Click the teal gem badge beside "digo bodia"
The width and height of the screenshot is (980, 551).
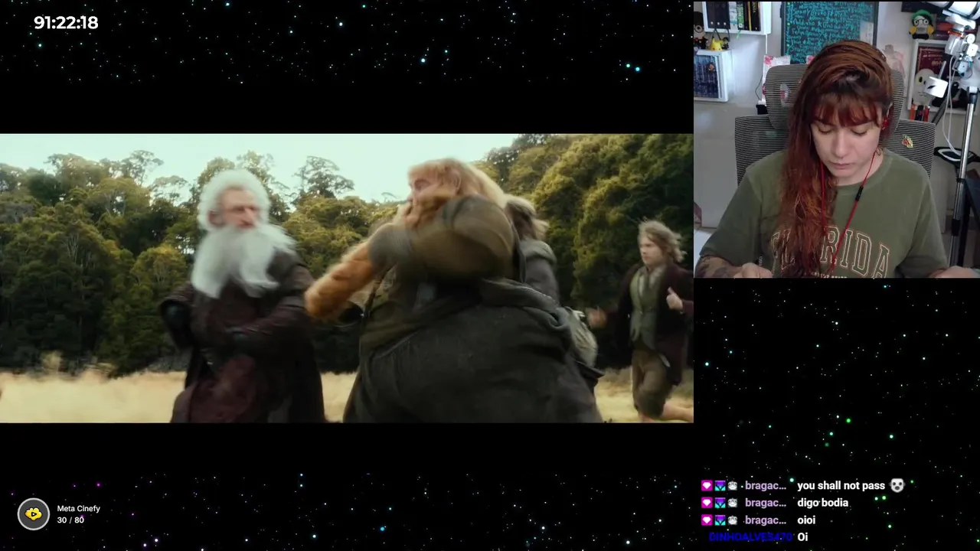pos(720,503)
